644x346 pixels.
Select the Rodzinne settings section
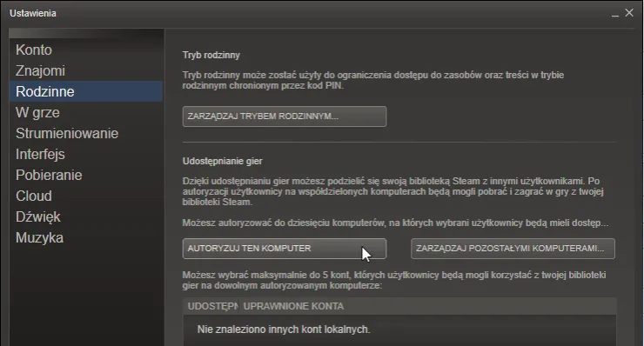tap(85, 91)
